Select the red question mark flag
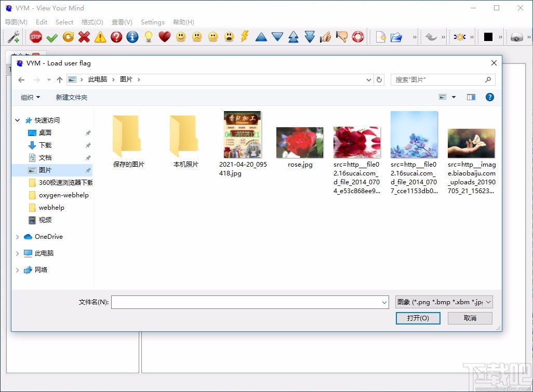Viewport: 533px width, 392px height. [116, 37]
